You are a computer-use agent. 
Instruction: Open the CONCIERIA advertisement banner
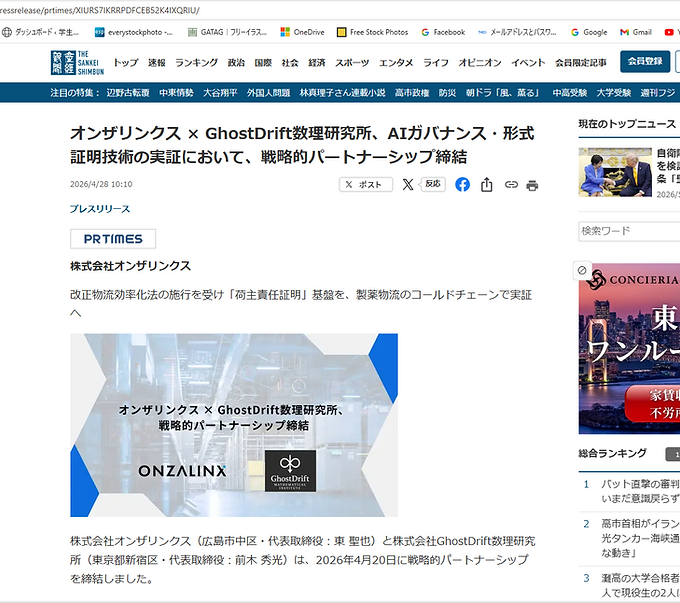click(629, 348)
